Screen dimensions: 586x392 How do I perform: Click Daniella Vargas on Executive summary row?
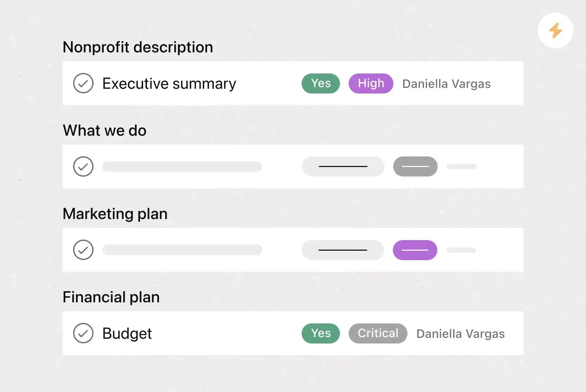click(x=446, y=84)
